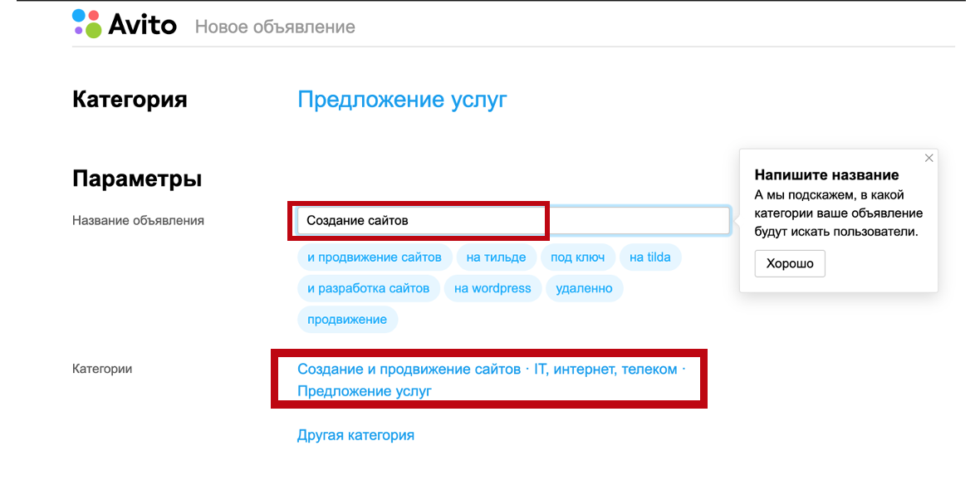Viewport: 980px width, 490px height.
Task: Click the "продвижение" suggestion chip
Action: (x=347, y=319)
